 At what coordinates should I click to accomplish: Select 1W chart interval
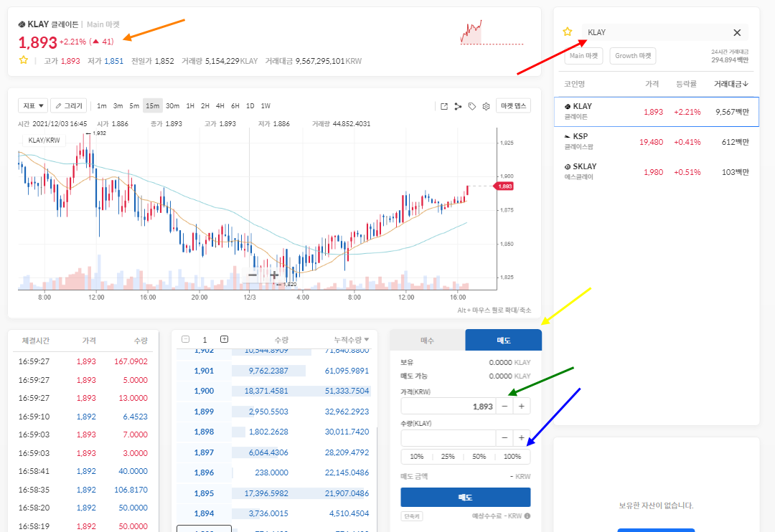coord(266,105)
